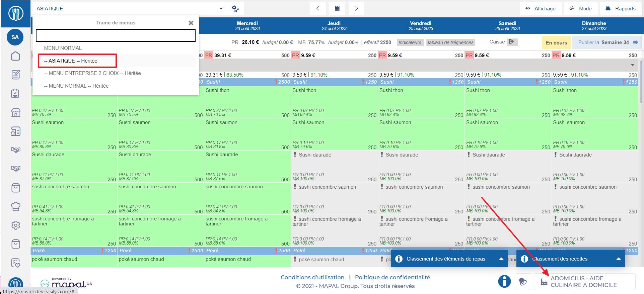Open Conditions d'utilisation link

[x=312, y=277]
